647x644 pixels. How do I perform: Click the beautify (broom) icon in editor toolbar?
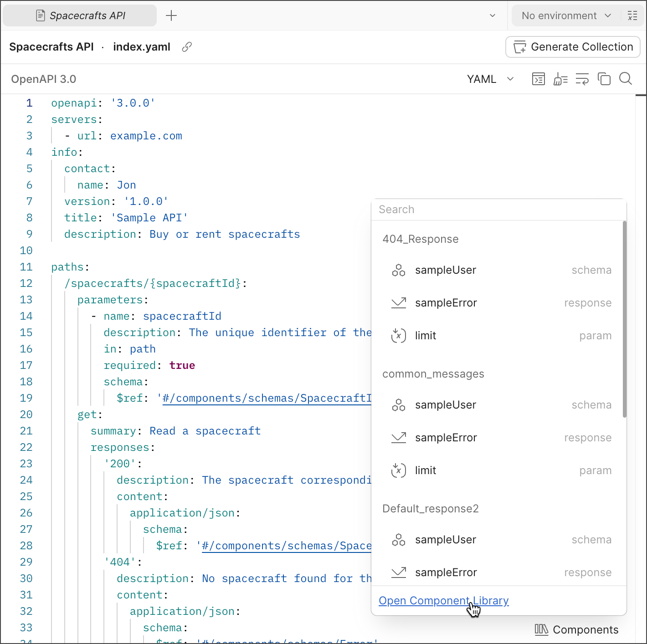point(560,79)
